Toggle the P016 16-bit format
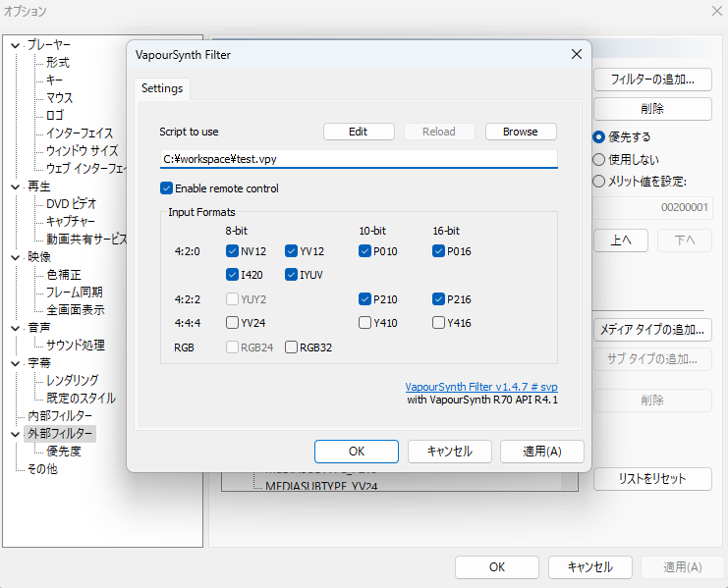Viewport: 728px width, 588px height. (438, 251)
